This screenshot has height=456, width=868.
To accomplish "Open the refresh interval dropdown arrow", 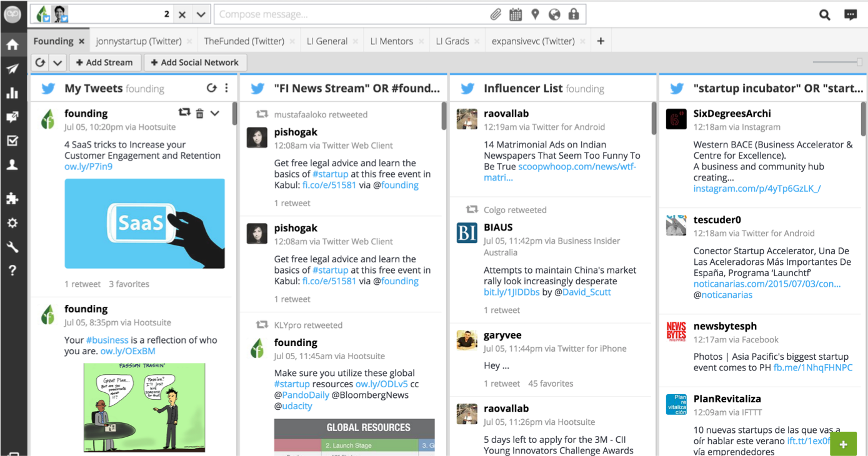I will pos(57,62).
